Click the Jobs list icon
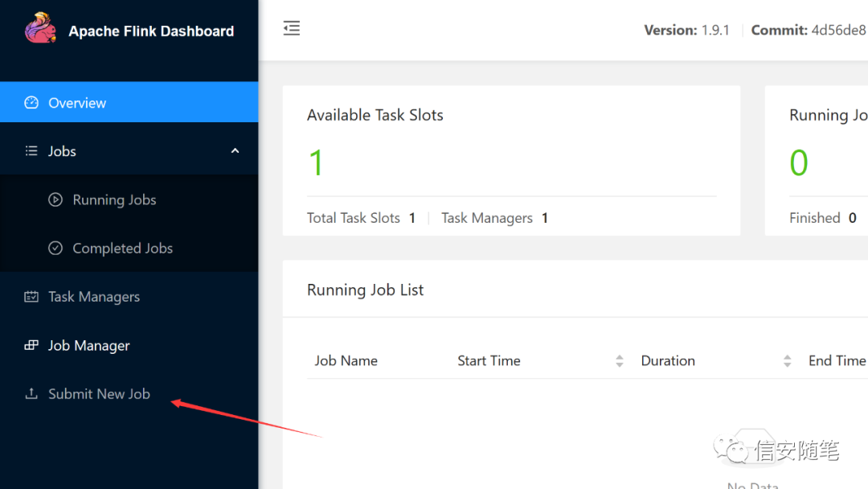Image resolution: width=868 pixels, height=489 pixels. (31, 150)
